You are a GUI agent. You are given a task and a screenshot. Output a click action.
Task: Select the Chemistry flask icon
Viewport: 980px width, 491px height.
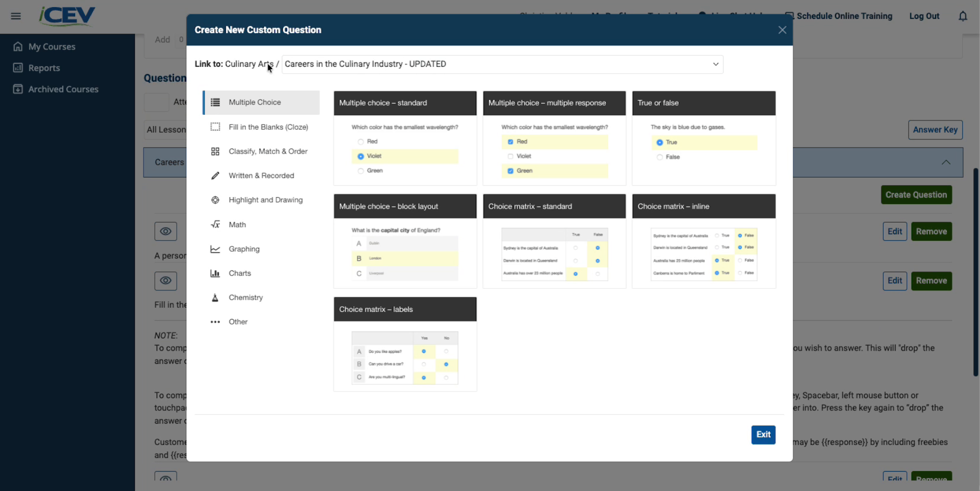tap(215, 298)
